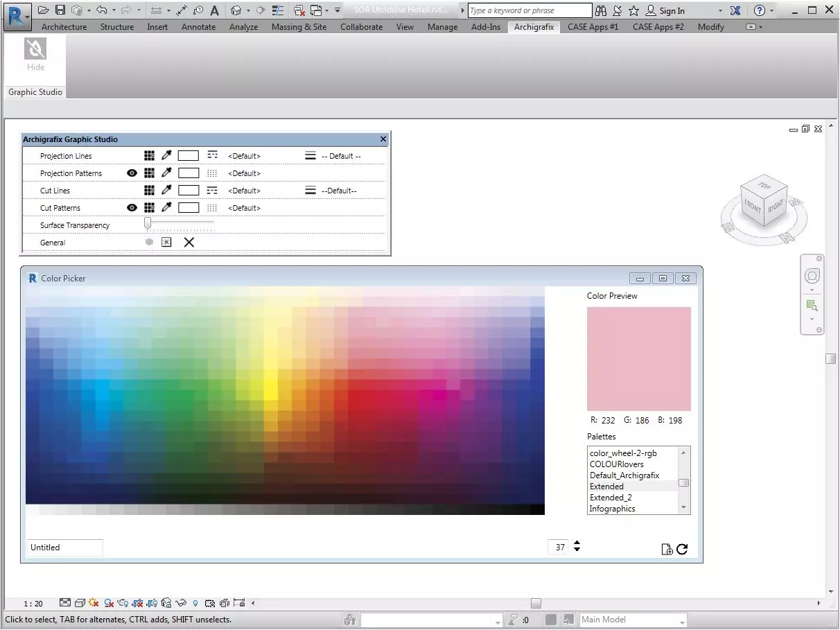Toggle the Sun Path icon in view control bar
Screen dimensions: 840x630
pyautogui.click(x=94, y=603)
